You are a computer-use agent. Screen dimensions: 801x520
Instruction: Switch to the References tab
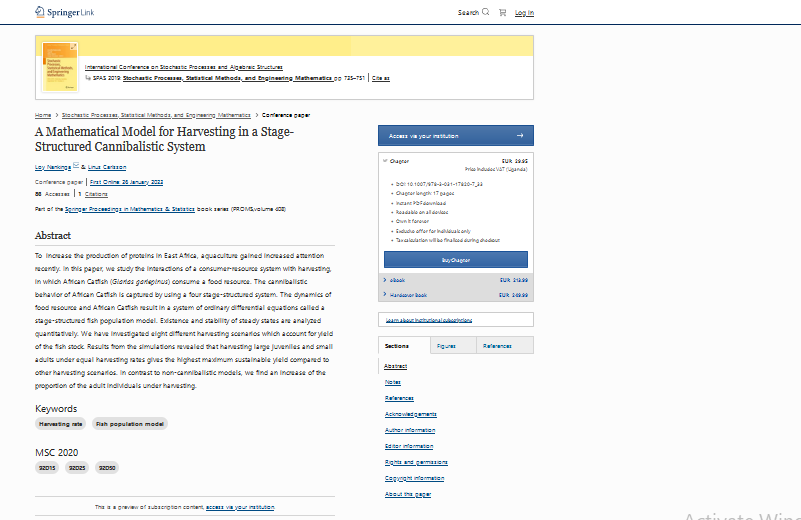[x=497, y=345]
